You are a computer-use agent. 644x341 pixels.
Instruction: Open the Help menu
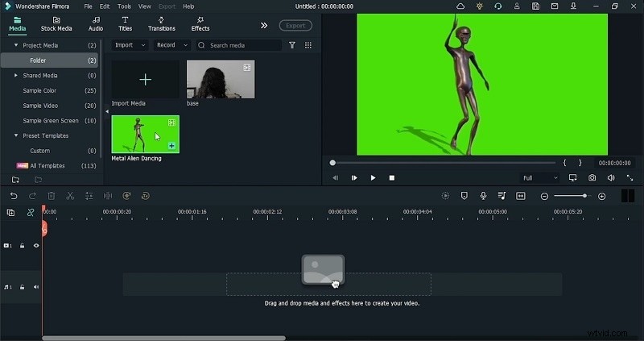(x=188, y=6)
